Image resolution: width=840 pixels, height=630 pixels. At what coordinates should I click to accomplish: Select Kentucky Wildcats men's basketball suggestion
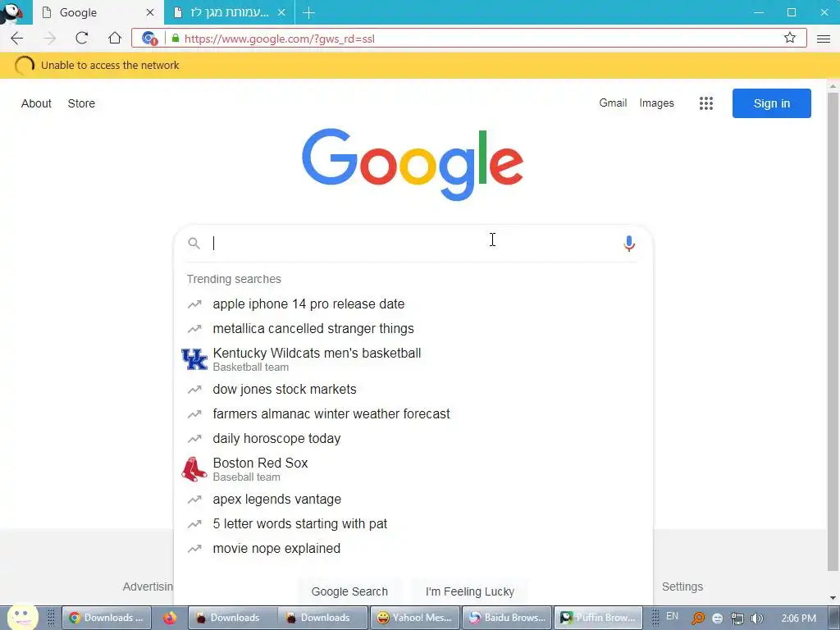pos(413,359)
